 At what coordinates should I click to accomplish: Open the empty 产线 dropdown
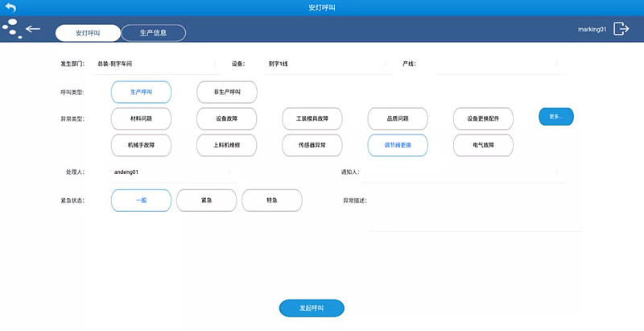pos(499,64)
